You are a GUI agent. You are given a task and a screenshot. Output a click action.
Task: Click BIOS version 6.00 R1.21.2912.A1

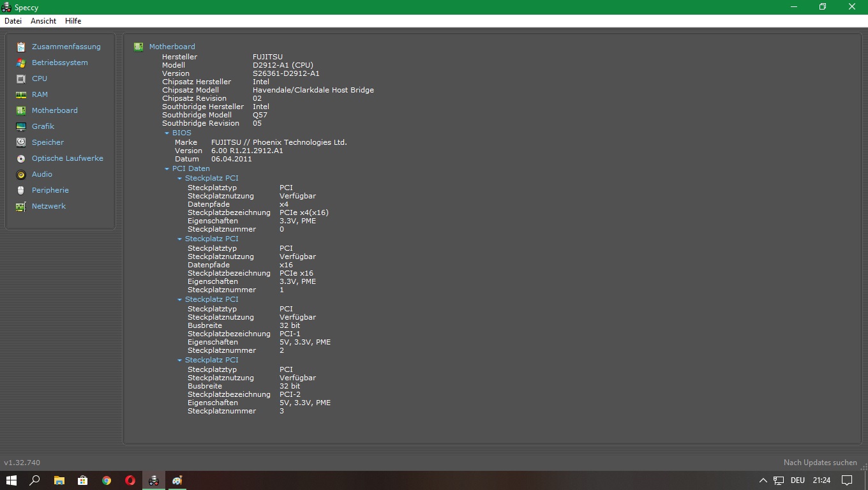tap(247, 151)
